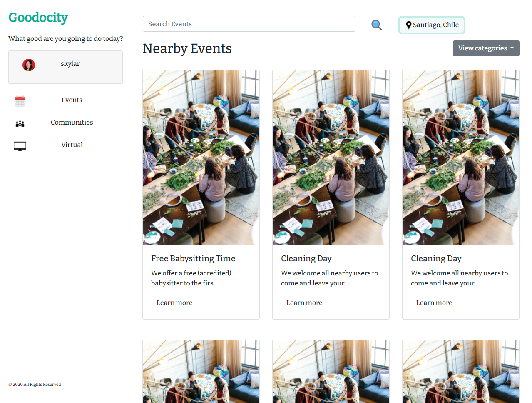
Task: Click the Communities people icon
Action: pyautogui.click(x=20, y=124)
